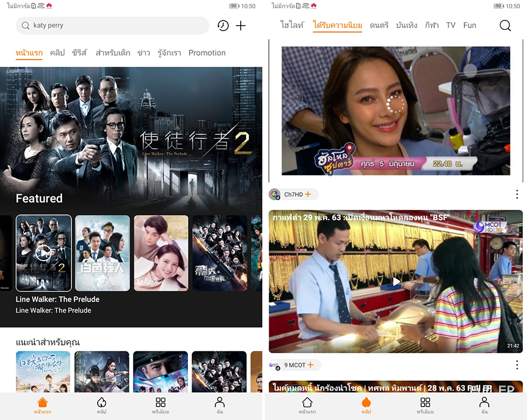
Task: Tap หน้าแรก home icon in right panel
Action: coord(307,405)
